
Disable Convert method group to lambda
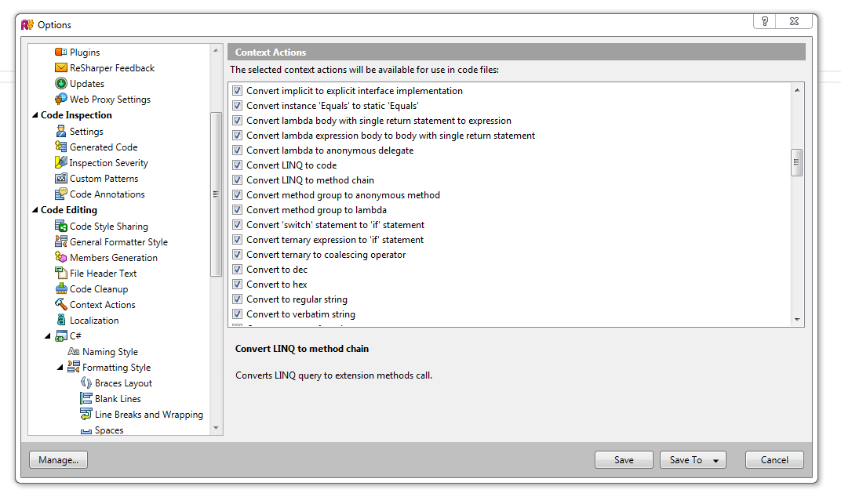coord(237,210)
